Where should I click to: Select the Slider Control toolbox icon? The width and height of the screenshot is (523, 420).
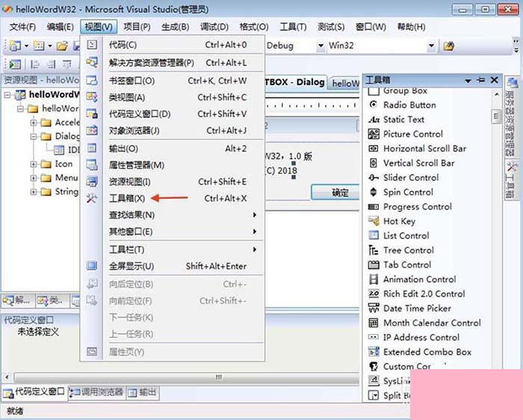[x=374, y=177]
